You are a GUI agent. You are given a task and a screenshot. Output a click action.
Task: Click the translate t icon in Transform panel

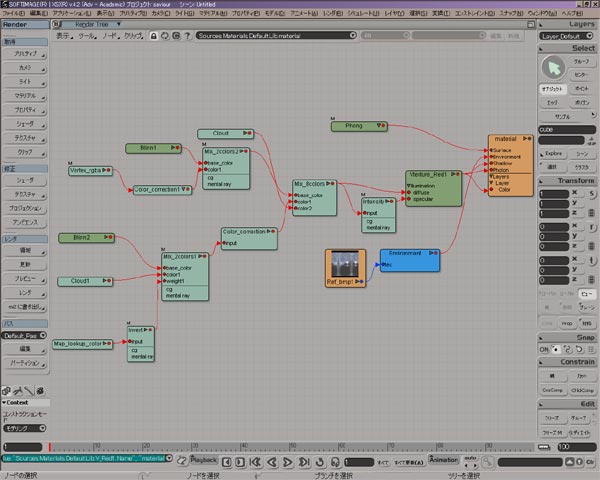[592, 261]
